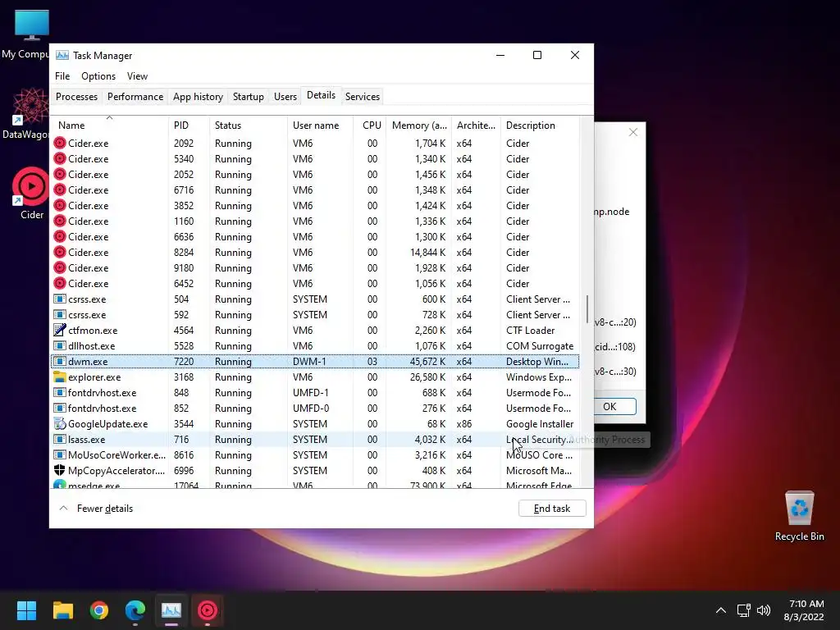Image resolution: width=840 pixels, height=630 pixels.
Task: Click the fontdrvhost.exe icon PID 848
Action: [59, 392]
